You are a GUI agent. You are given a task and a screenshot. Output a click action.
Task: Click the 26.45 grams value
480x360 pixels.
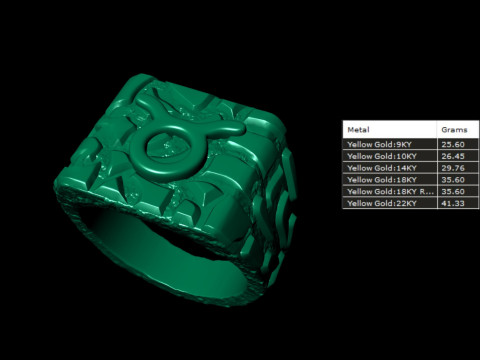453,156
